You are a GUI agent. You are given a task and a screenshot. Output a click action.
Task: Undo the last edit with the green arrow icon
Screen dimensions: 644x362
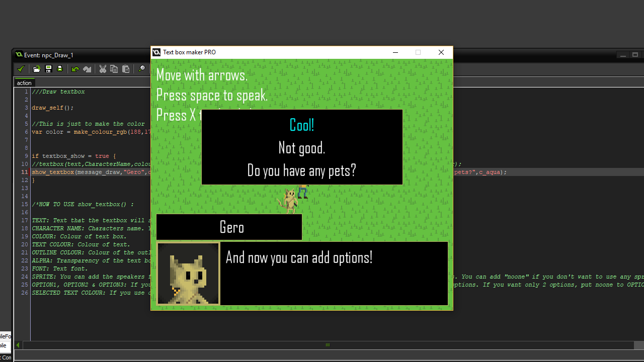[75, 69]
